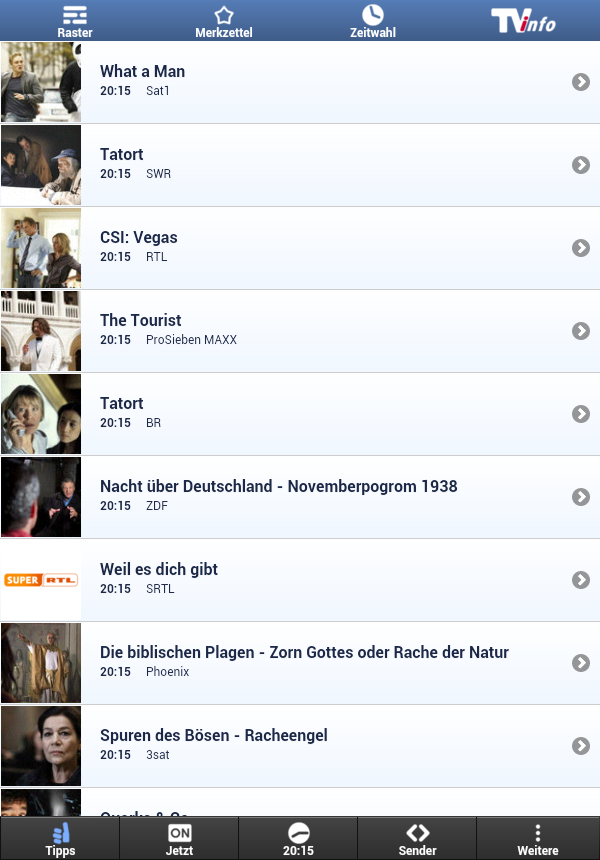The image size is (600, 860).
Task: Open the Sender channel switcher icon
Action: click(417, 833)
